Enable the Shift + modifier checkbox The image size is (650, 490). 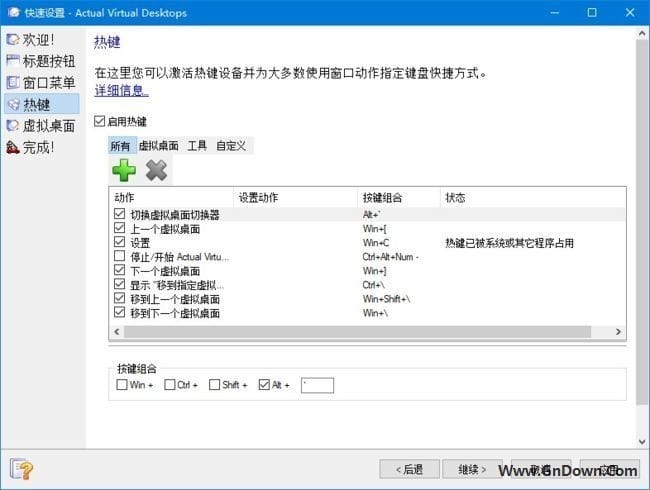[x=214, y=385]
